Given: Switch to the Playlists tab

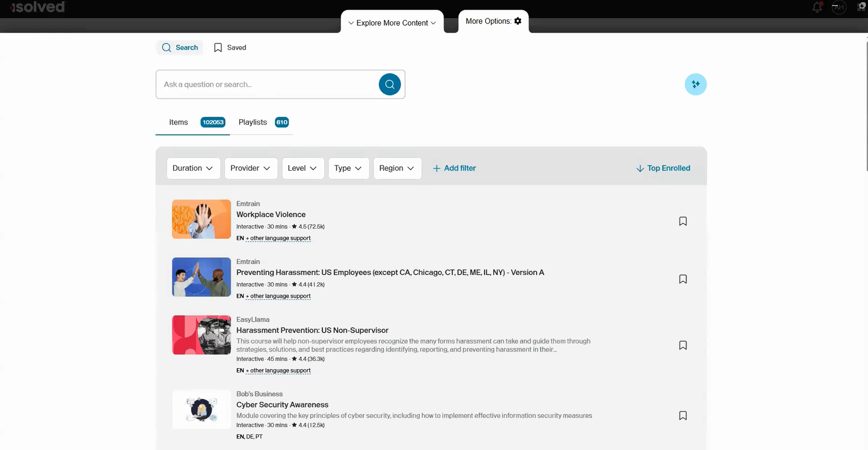Looking at the screenshot, I should pyautogui.click(x=252, y=122).
